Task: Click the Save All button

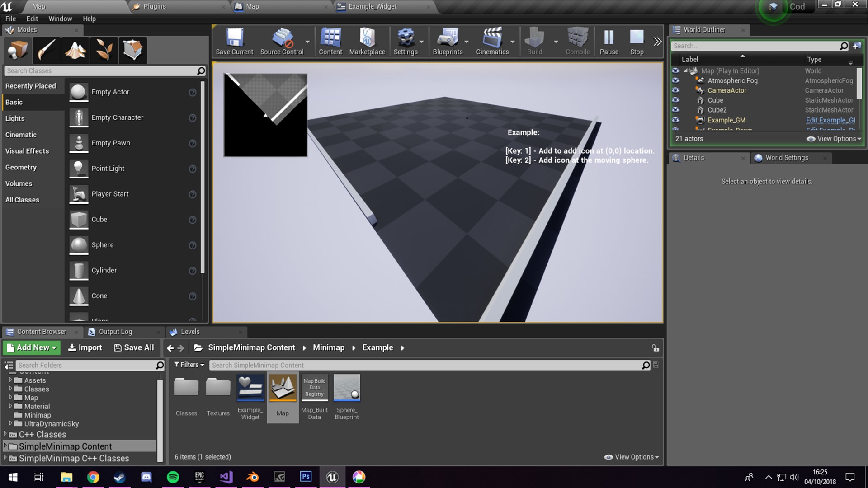Action: point(134,348)
